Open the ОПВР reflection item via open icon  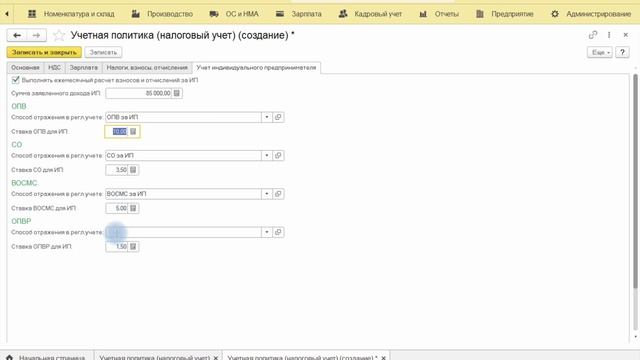tap(278, 232)
